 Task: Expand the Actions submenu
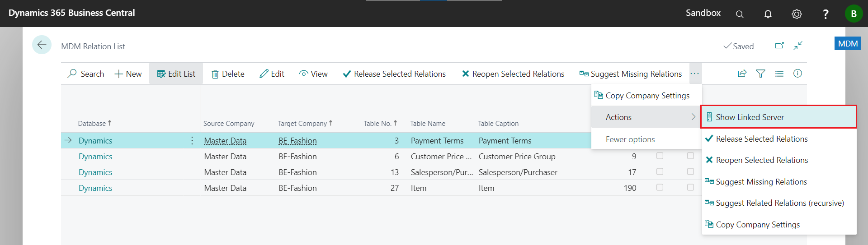point(646,117)
